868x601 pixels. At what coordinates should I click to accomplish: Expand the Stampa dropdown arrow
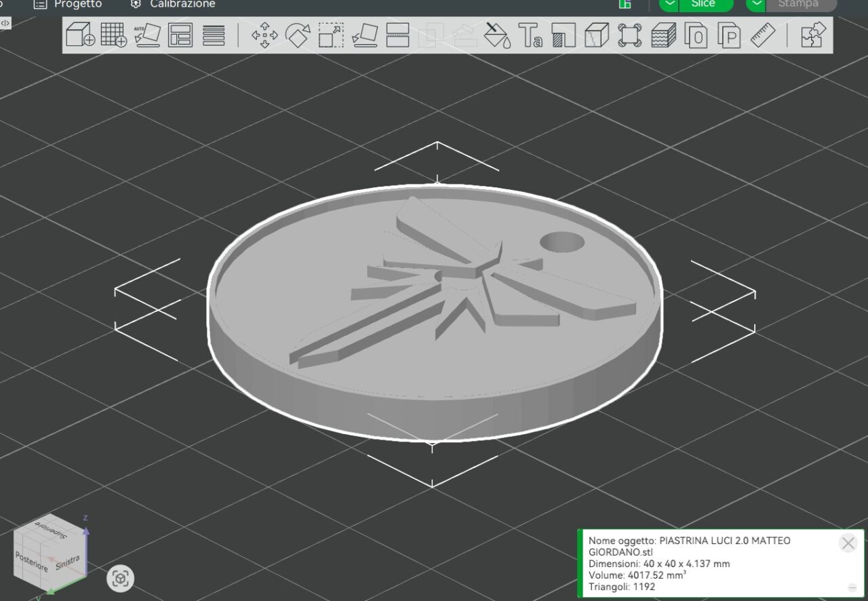click(756, 4)
